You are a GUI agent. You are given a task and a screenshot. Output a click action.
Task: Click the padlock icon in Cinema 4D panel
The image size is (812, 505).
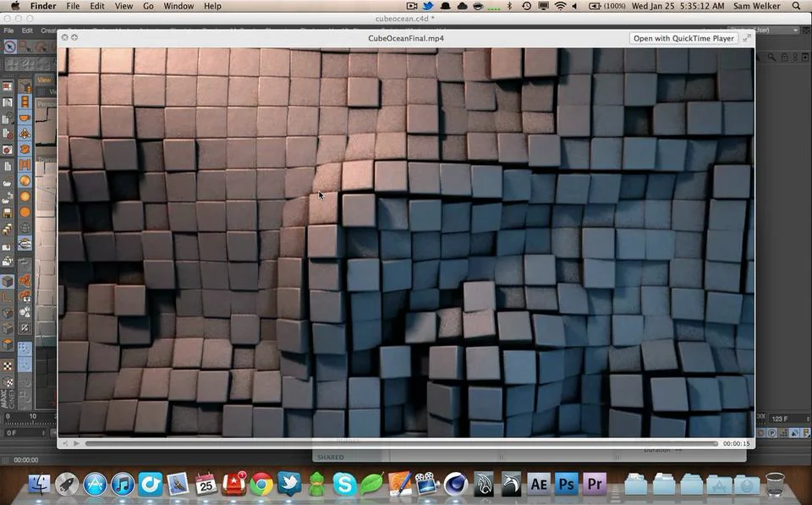tap(784, 58)
